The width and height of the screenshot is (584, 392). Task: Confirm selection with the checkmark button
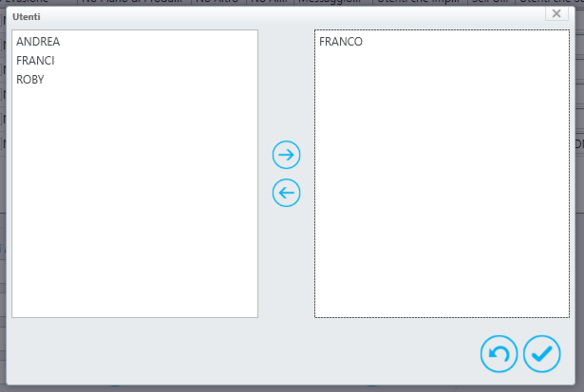click(541, 354)
